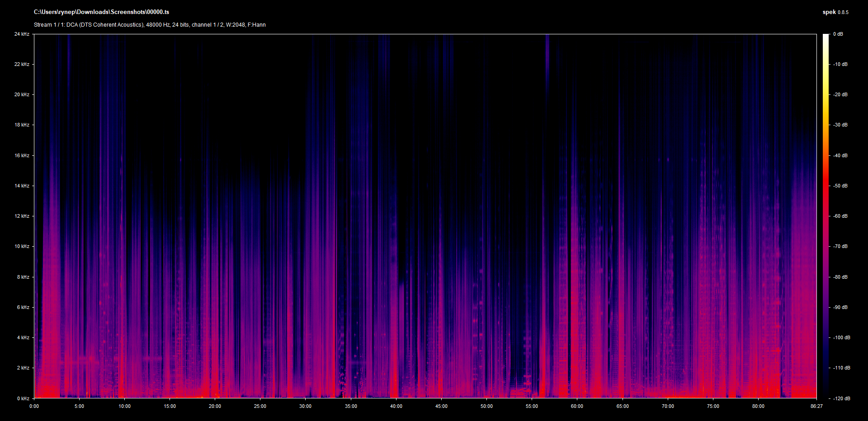Click the 40:00 time axis marker
Viewport: 868px width, 421px height.
[x=396, y=407]
